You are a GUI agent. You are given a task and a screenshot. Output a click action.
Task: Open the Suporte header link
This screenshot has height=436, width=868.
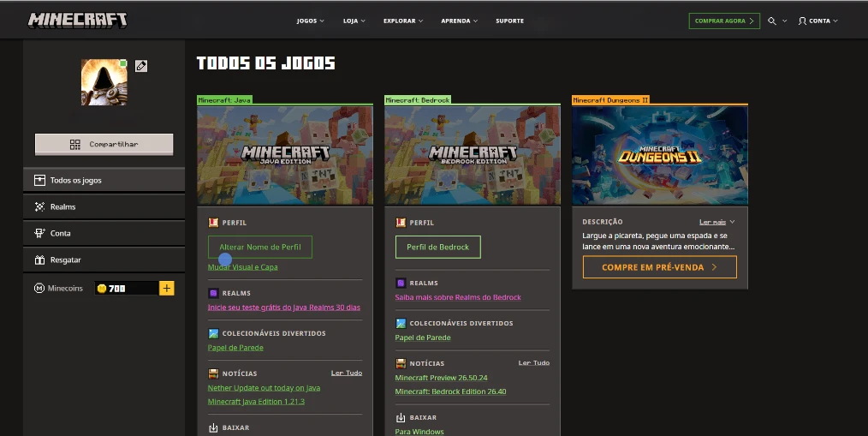pyautogui.click(x=510, y=21)
